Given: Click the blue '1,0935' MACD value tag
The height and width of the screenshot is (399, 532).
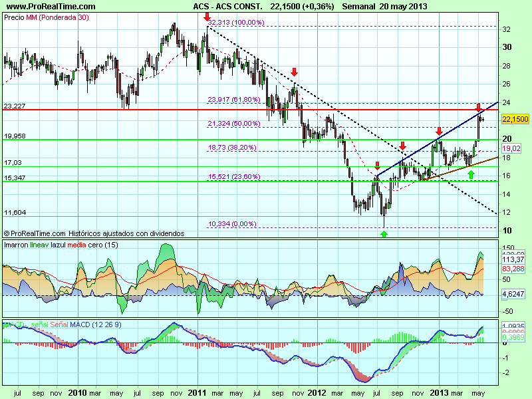Looking at the screenshot, I should [513, 325].
